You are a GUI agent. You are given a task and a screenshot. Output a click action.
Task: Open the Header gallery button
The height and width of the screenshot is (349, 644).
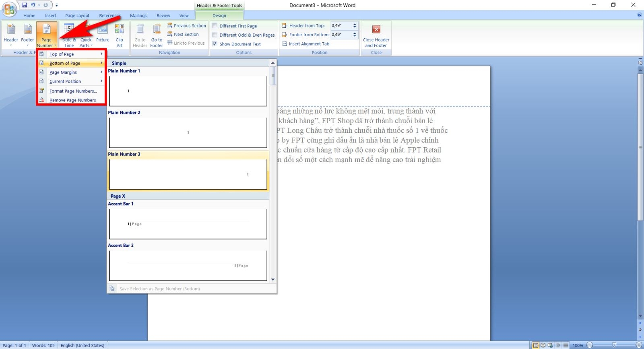click(x=11, y=35)
